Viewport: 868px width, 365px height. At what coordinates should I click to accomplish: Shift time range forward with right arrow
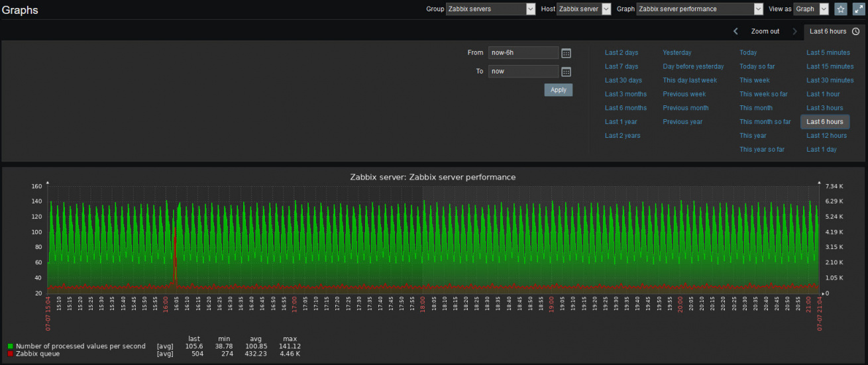click(795, 31)
